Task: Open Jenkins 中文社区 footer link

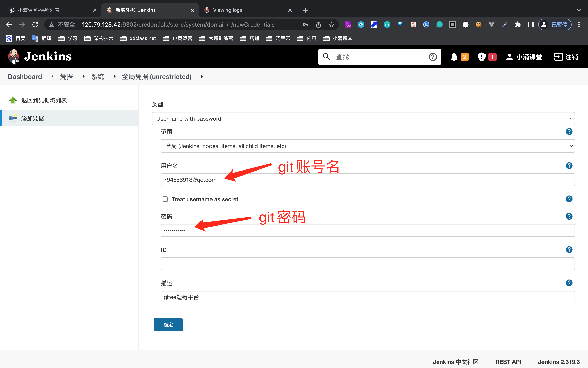Action: point(455,362)
